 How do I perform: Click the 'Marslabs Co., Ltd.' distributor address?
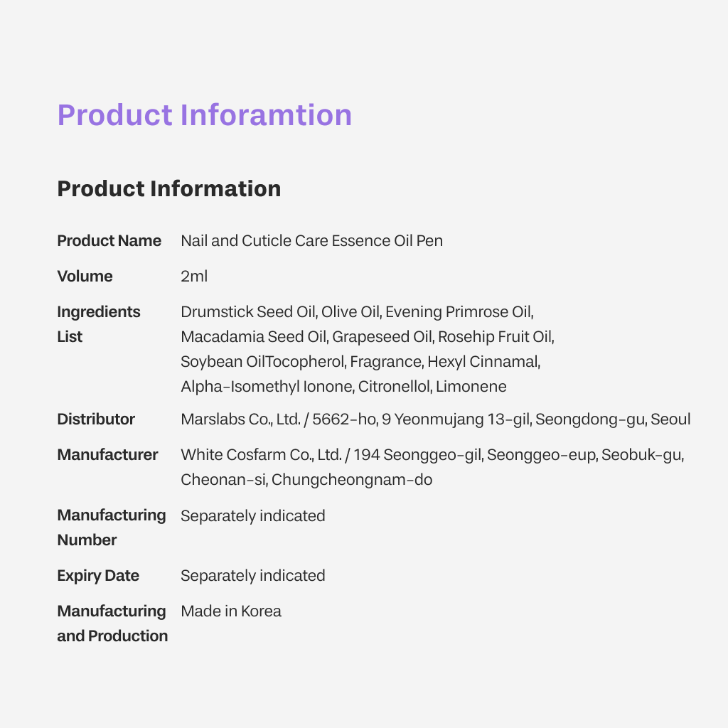coord(435,419)
